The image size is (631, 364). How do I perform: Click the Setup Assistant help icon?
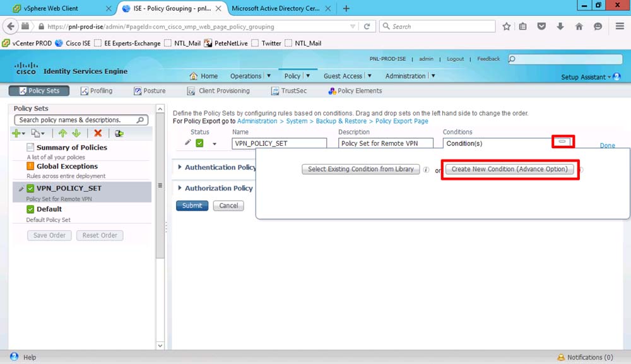[x=616, y=76]
